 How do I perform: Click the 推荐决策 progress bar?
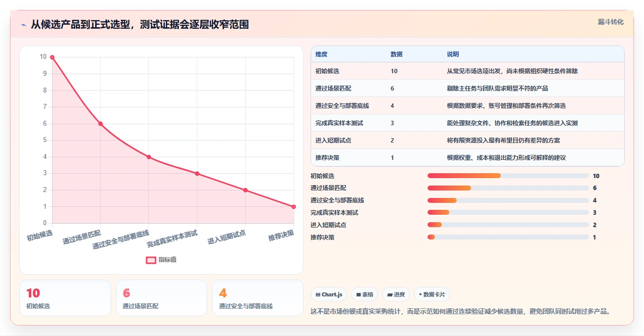click(x=508, y=237)
